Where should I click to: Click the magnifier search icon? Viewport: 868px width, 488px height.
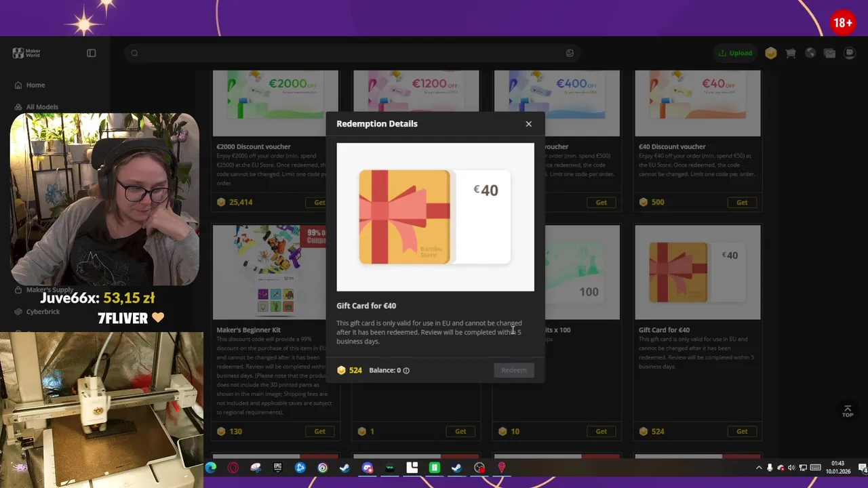coord(134,53)
